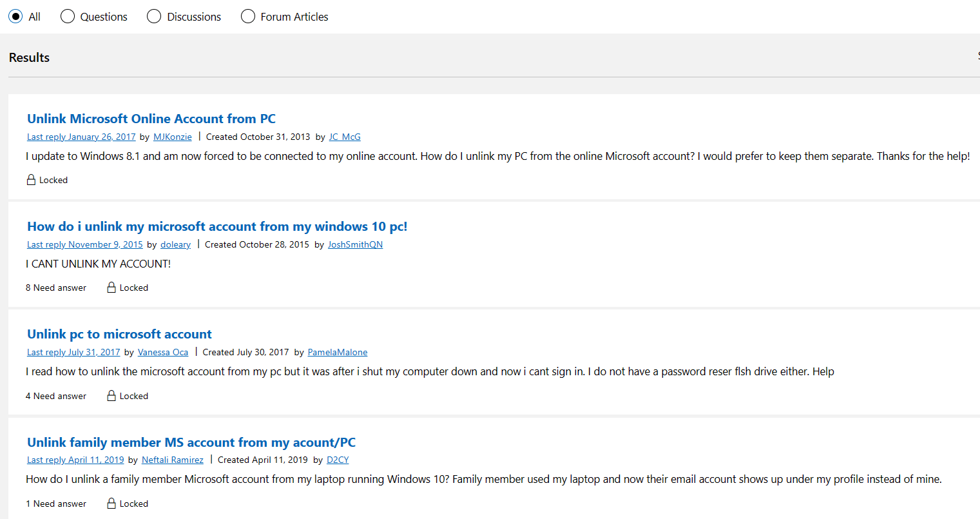Open 'How do i unlink my microsoft account' thread

(x=217, y=226)
